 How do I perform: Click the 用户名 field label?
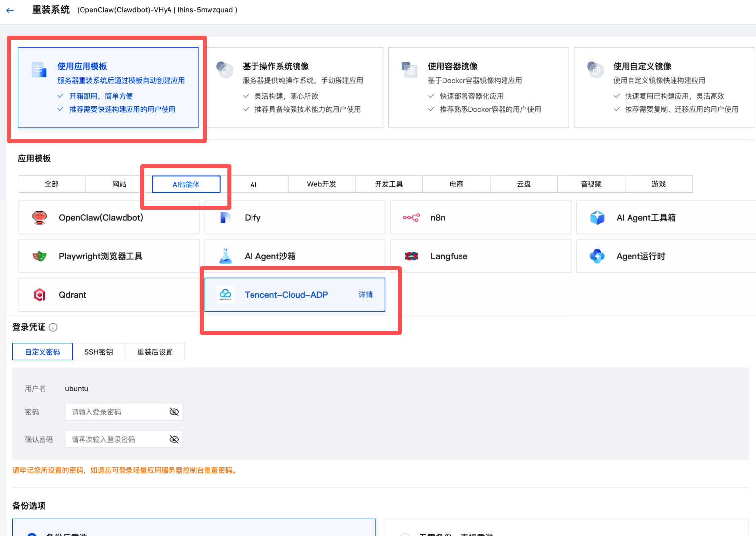pos(36,389)
